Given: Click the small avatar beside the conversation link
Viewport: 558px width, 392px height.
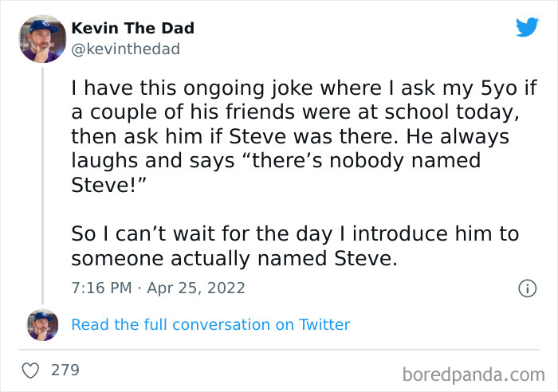Looking at the screenshot, I should tap(42, 325).
